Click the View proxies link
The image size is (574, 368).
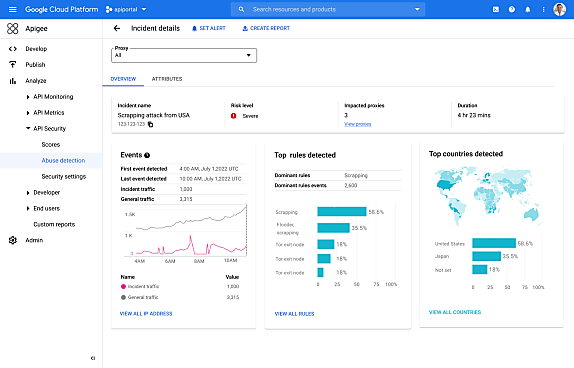pos(358,124)
